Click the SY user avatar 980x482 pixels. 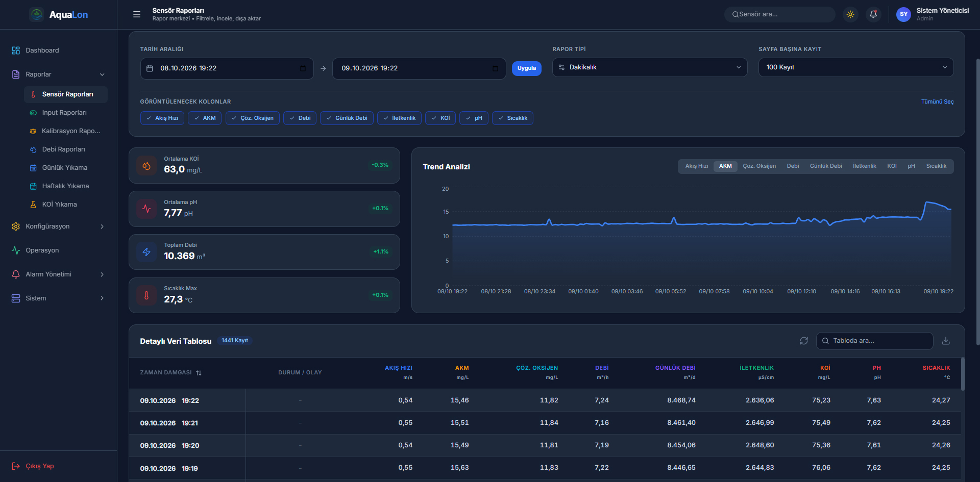click(x=903, y=14)
